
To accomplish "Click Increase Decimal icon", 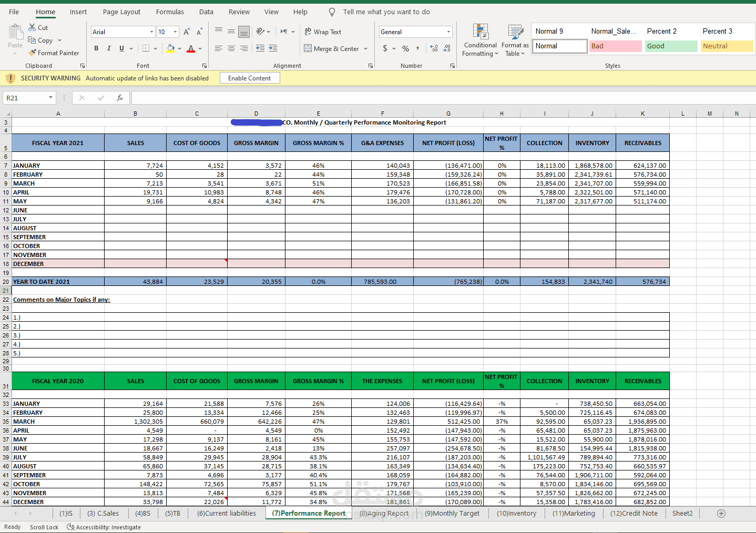I will [x=434, y=48].
